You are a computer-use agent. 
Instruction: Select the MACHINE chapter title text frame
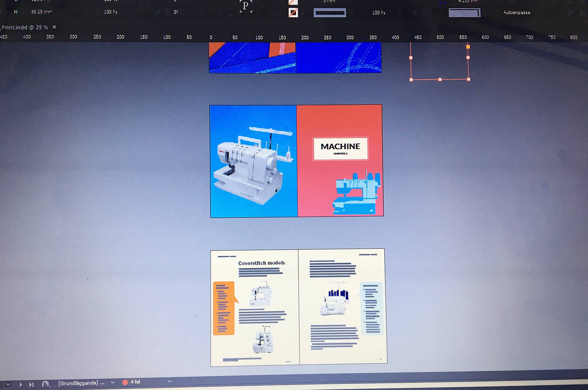click(x=340, y=148)
